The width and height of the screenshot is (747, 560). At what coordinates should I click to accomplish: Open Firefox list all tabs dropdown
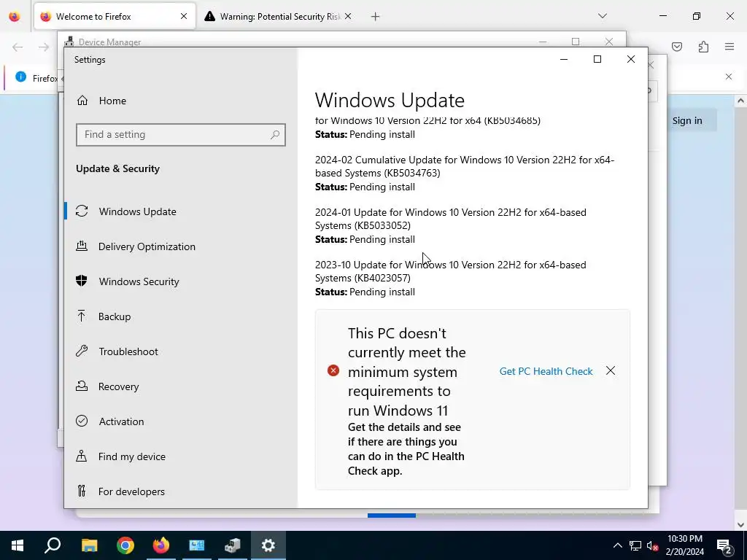click(x=603, y=16)
